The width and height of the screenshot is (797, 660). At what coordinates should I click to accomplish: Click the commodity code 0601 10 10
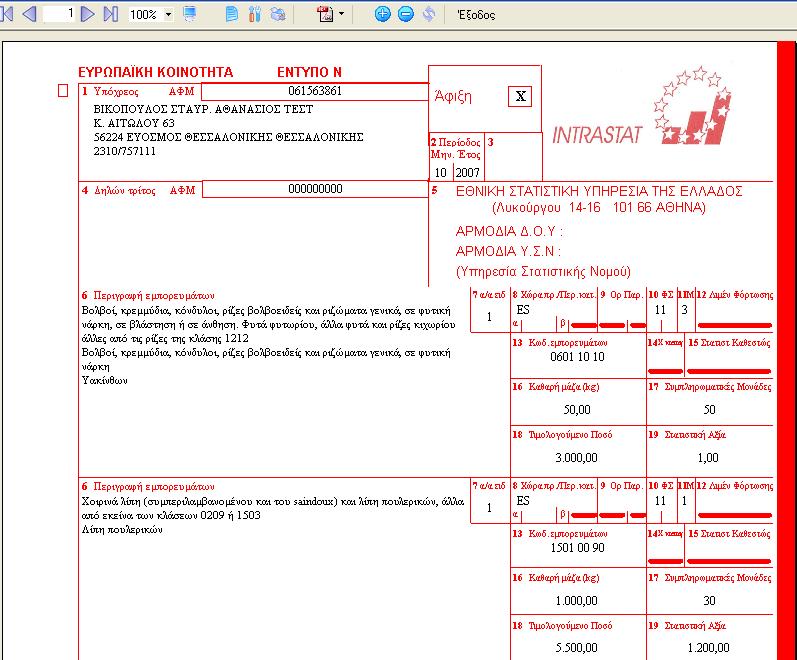577,357
